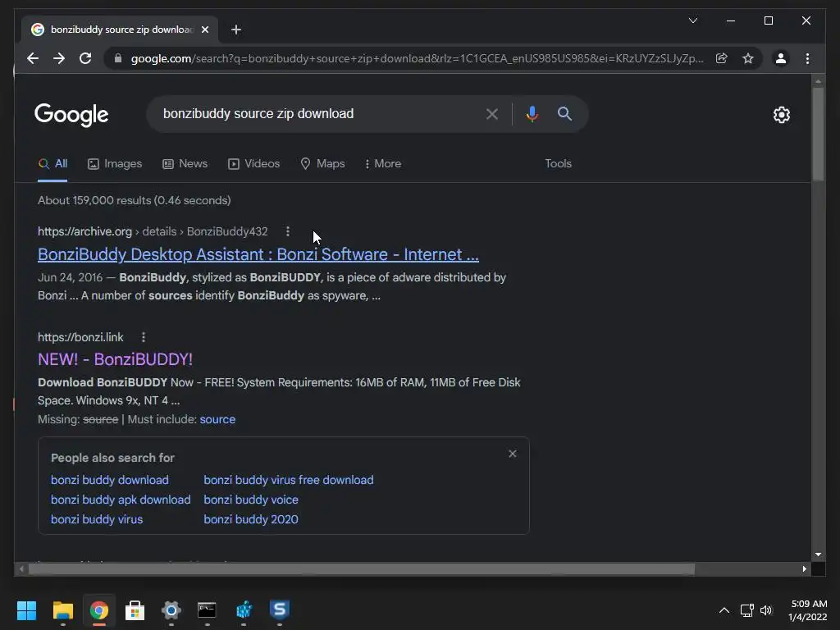The image size is (840, 630).
Task: Search bonzi buddy download suggestion
Action: 110,480
